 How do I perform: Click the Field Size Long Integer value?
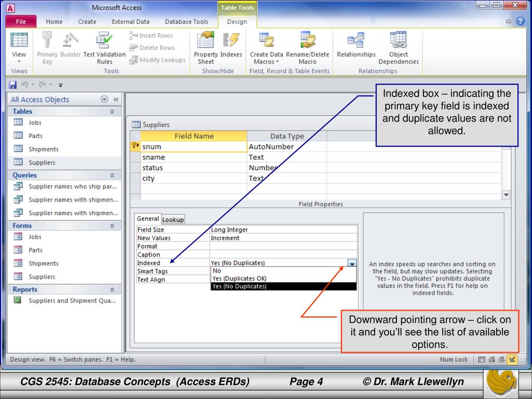pyautogui.click(x=283, y=230)
